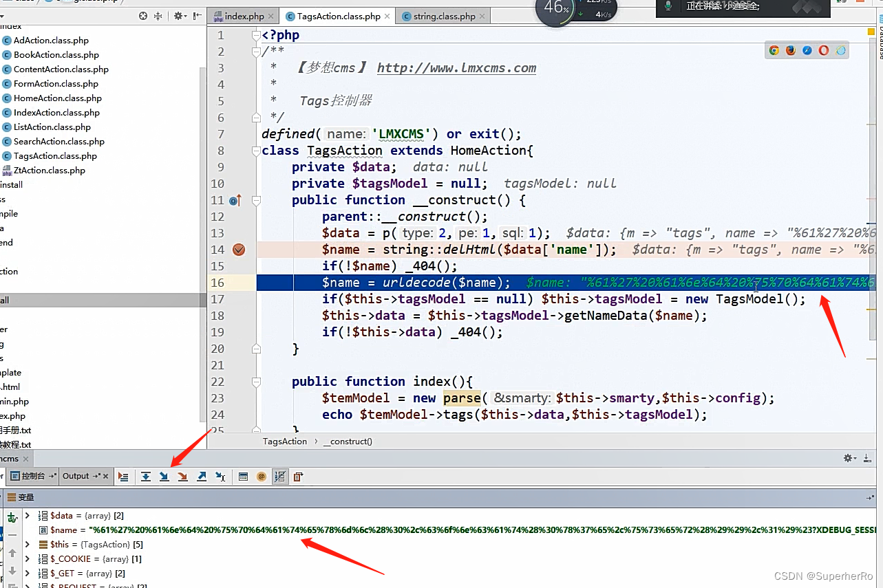Image resolution: width=883 pixels, height=588 pixels.
Task: Collapse the class fold on line 8
Action: tap(256, 151)
